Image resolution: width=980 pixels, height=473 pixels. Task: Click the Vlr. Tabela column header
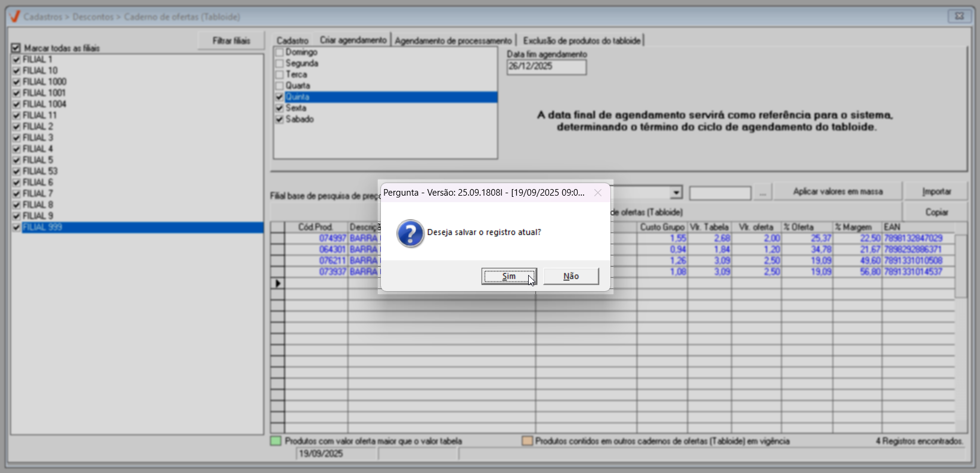pos(709,227)
